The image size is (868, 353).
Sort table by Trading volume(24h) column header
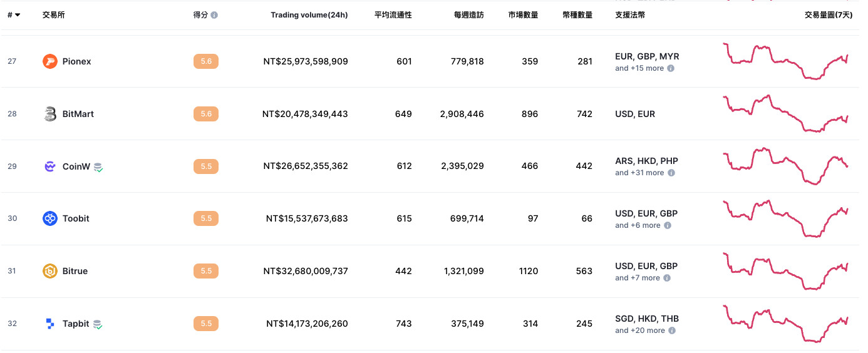click(x=309, y=15)
